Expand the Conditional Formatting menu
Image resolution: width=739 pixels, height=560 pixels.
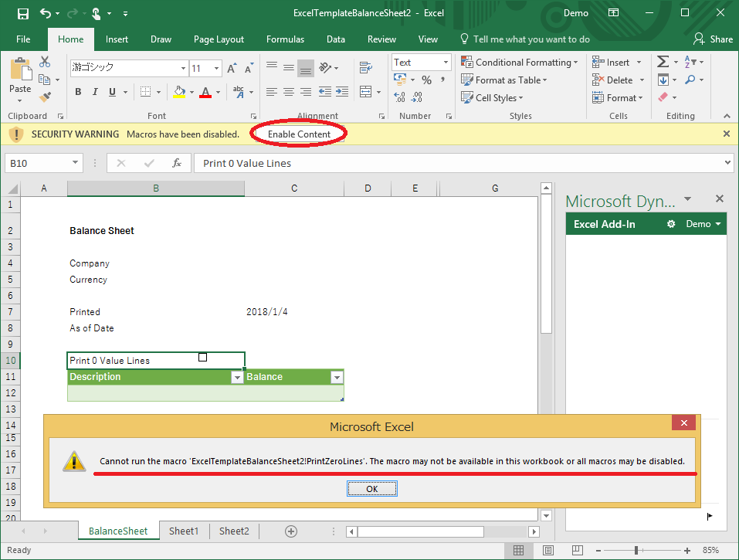pyautogui.click(x=519, y=63)
